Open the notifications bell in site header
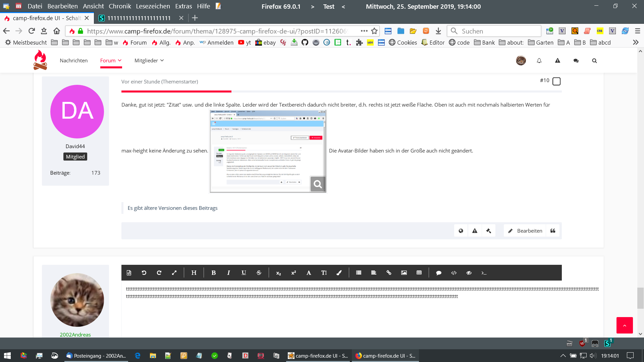 click(x=539, y=61)
